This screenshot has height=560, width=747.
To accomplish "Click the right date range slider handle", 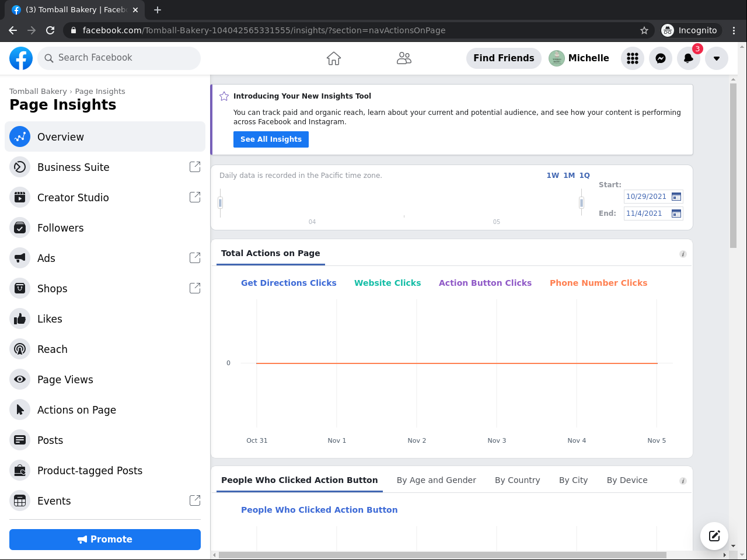I will 581,202.
